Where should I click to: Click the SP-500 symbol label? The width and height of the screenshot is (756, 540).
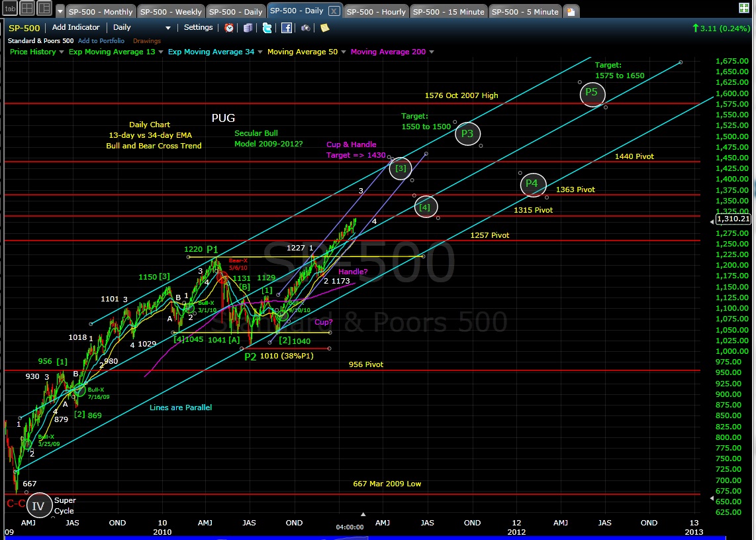click(x=24, y=28)
